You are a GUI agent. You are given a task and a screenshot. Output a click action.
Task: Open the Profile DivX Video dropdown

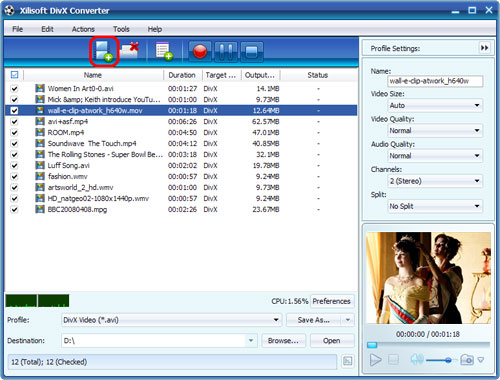pyautogui.click(x=171, y=320)
